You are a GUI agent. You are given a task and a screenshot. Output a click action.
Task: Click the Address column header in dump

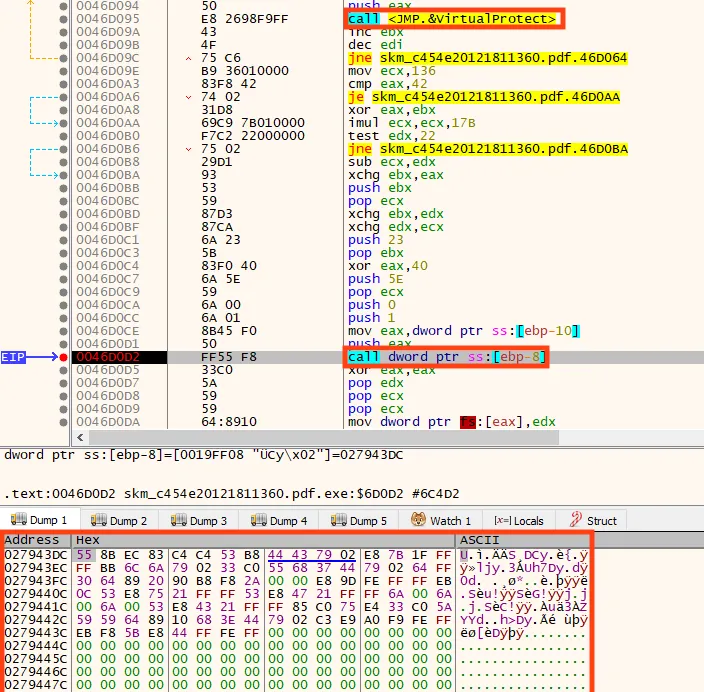[x=36, y=540]
